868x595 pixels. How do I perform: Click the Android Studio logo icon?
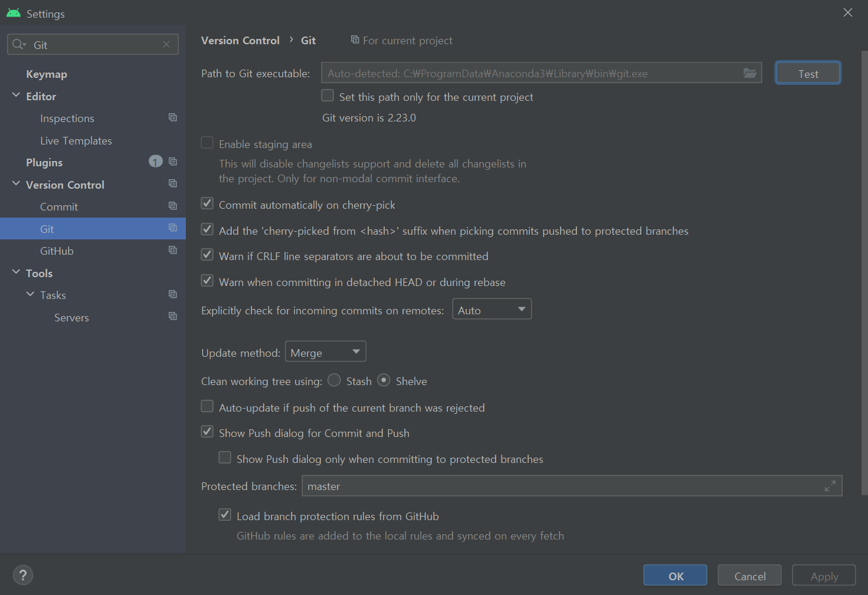pos(14,13)
